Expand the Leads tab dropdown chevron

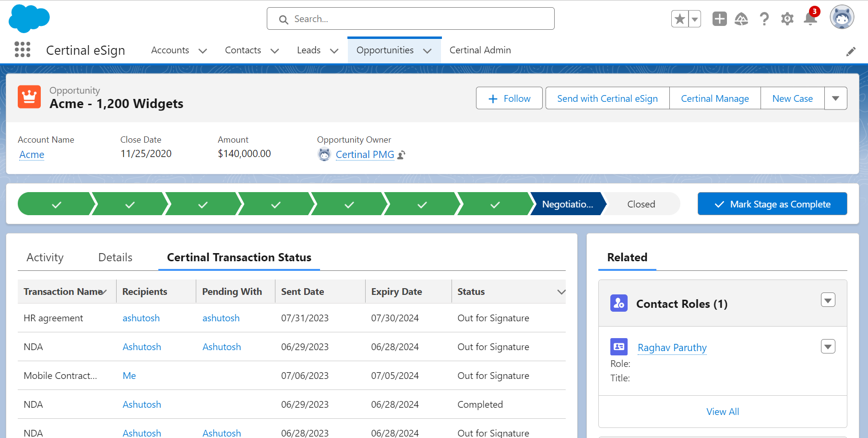tap(334, 51)
